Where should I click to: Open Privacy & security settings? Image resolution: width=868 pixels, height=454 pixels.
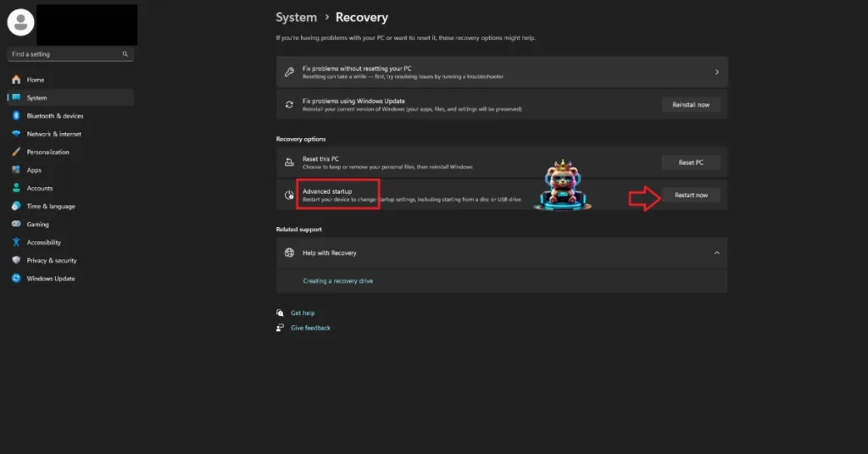70,260
